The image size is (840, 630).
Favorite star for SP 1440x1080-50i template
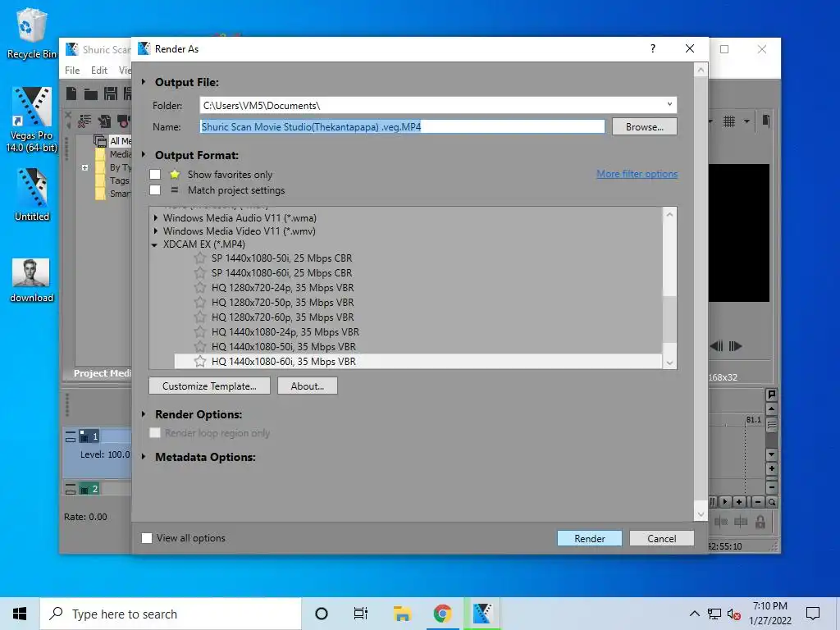click(200, 258)
